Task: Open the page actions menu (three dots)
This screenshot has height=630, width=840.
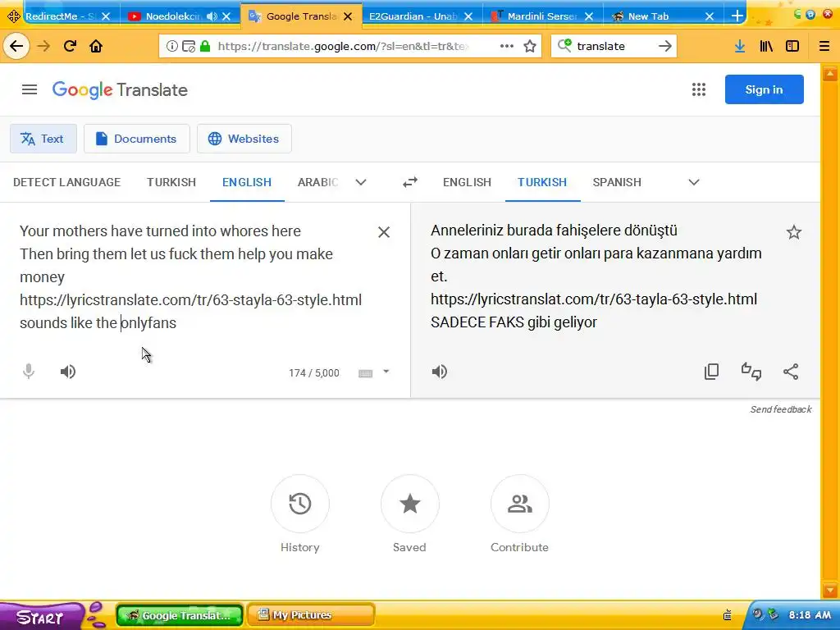Action: [x=506, y=46]
